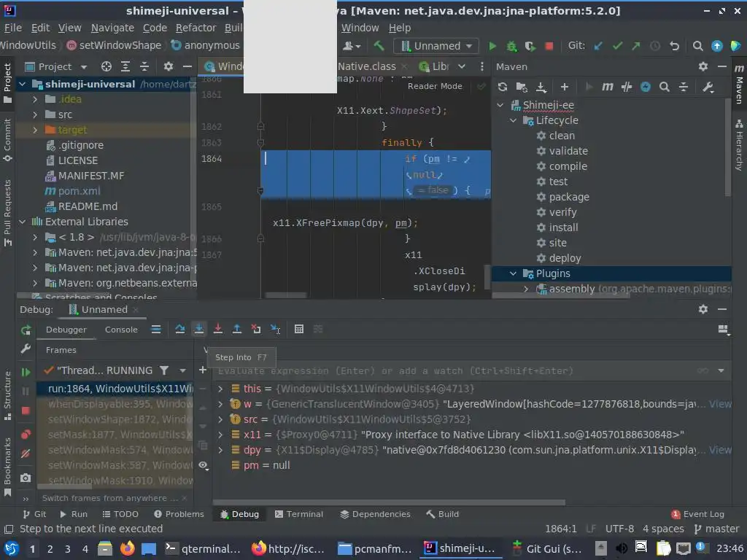Update project from Git with blue arrow
The image size is (747, 560).
[598, 46]
